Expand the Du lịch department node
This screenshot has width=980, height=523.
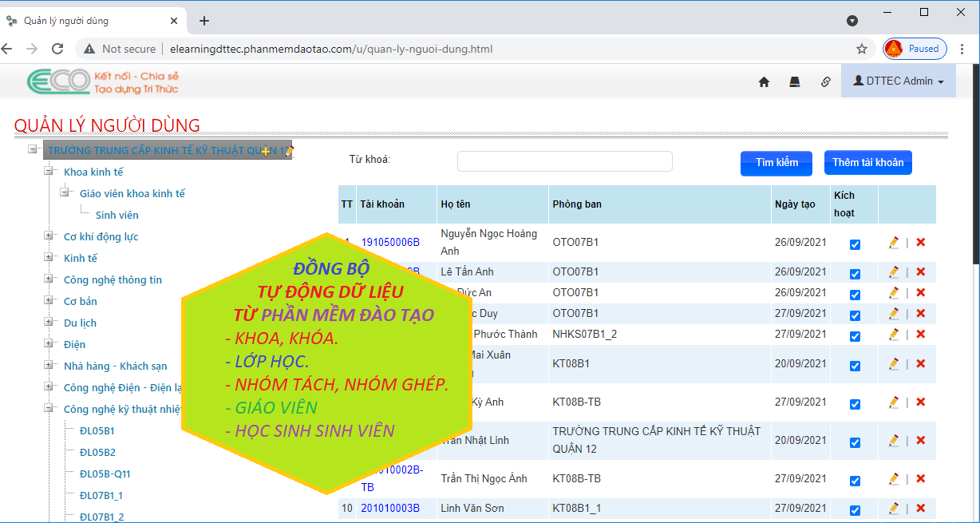49,323
